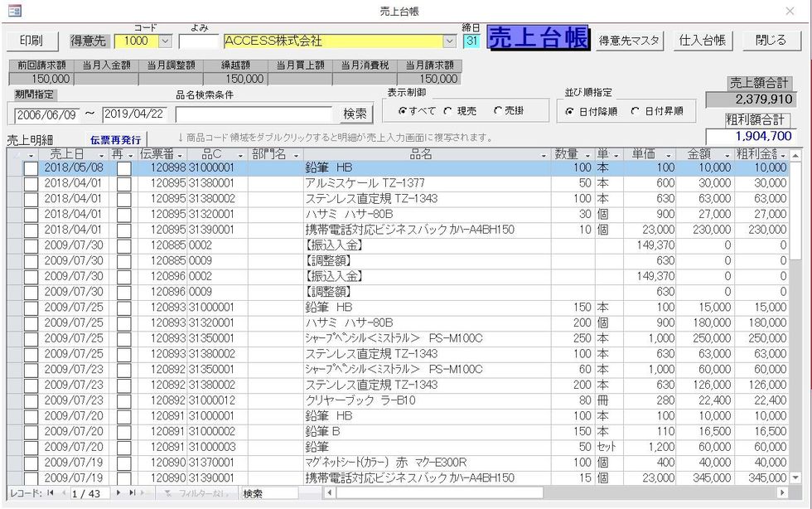Open the customer code 1000 dropdown

coord(164,41)
